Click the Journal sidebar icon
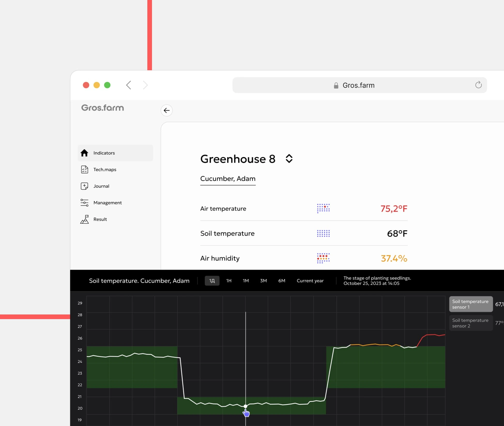The width and height of the screenshot is (504, 426). [84, 186]
